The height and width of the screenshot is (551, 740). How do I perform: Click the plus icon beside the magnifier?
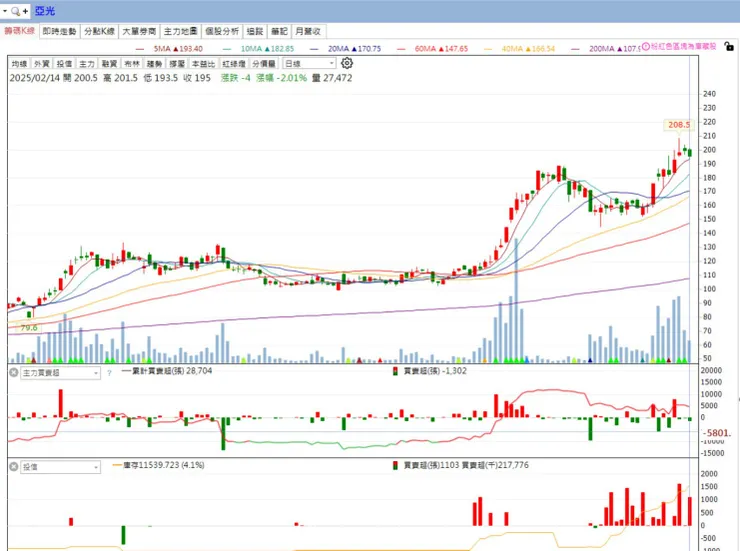pos(25,11)
